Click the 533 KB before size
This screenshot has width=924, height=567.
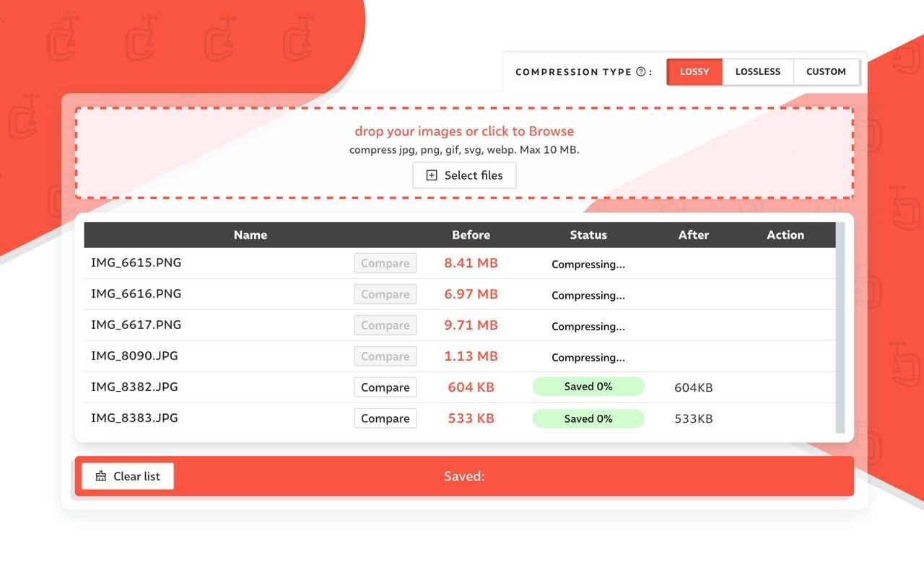pyautogui.click(x=471, y=418)
